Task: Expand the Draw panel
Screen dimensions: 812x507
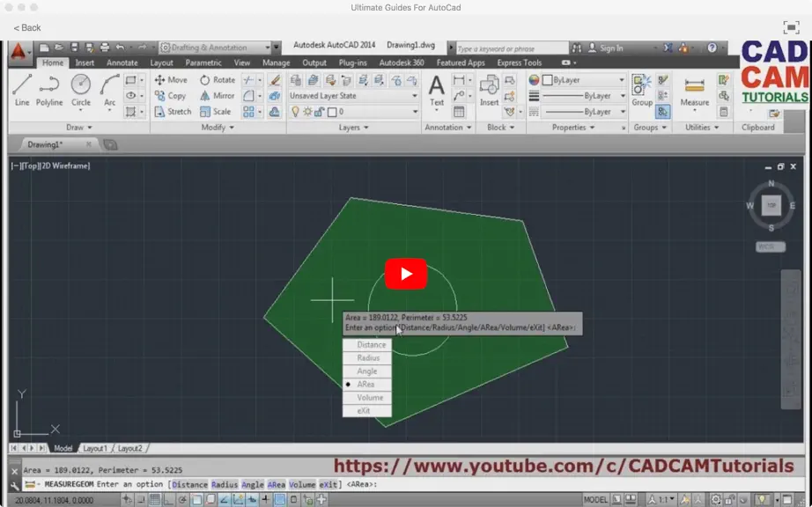Action: click(x=78, y=128)
